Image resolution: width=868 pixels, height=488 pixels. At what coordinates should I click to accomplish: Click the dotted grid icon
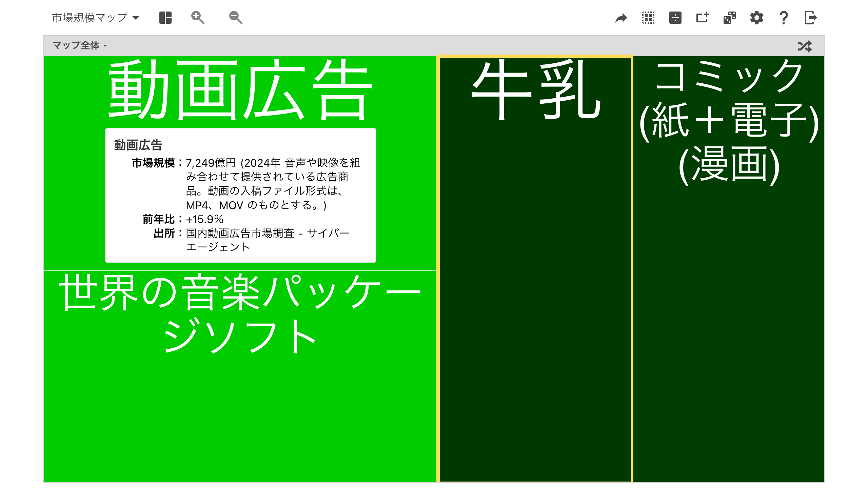648,18
